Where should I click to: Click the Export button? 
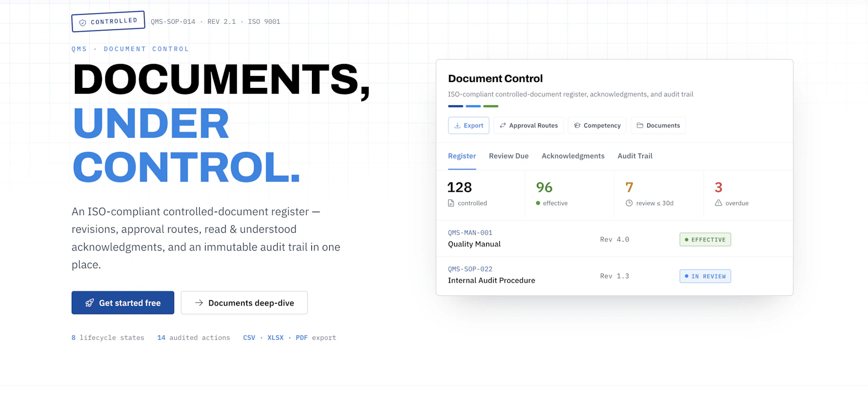pyautogui.click(x=469, y=125)
